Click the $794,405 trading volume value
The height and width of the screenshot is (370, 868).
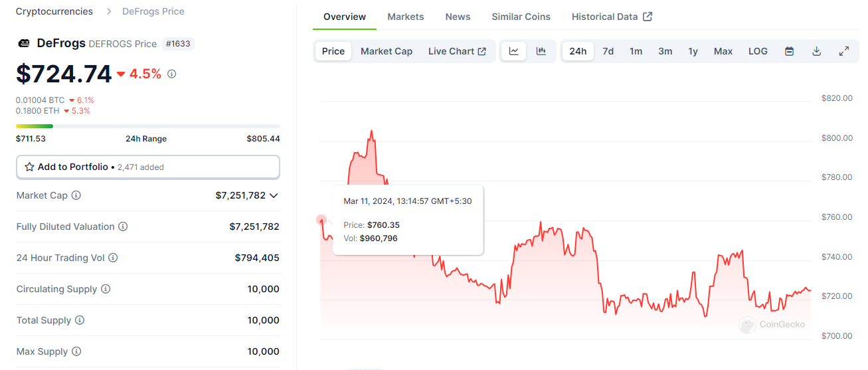click(257, 258)
